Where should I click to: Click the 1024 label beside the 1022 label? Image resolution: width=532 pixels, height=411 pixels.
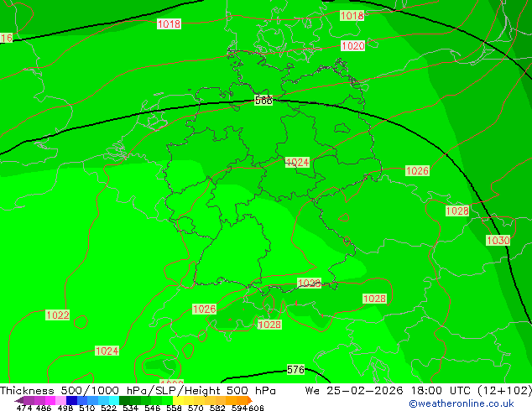click(107, 351)
